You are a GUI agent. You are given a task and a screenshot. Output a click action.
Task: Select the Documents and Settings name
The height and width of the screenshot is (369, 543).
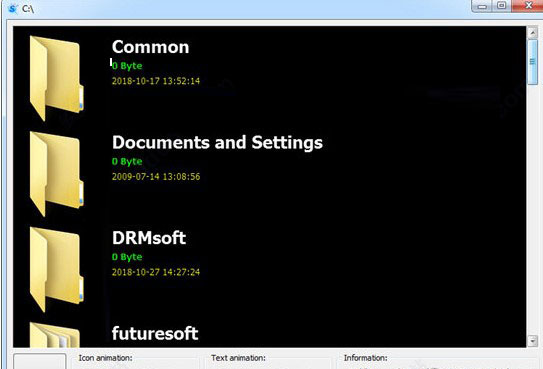[217, 143]
